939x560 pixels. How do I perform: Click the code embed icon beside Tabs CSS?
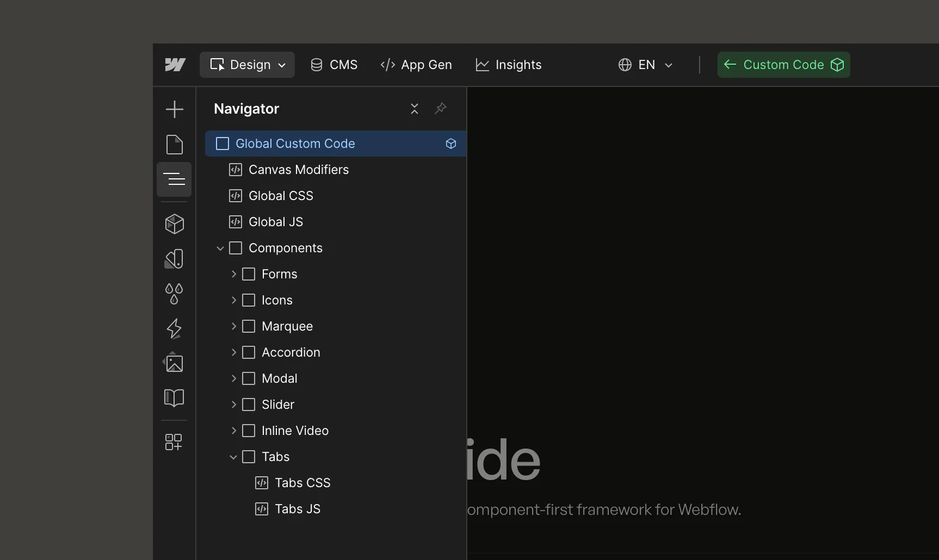(262, 483)
